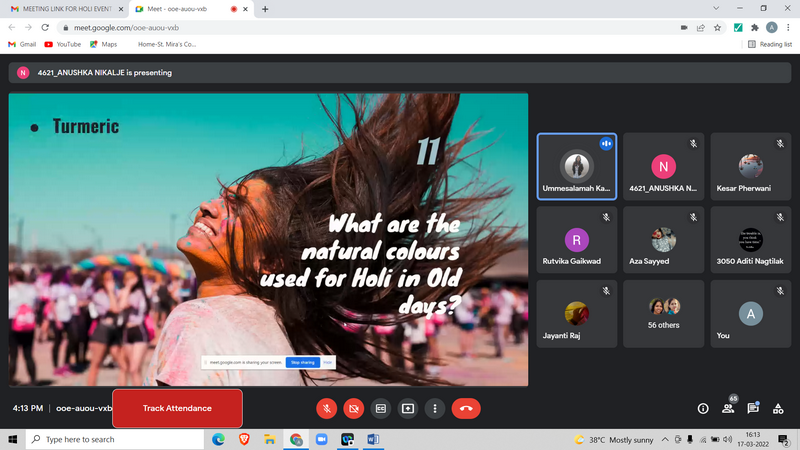The height and width of the screenshot is (450, 800).
Task: Leave the call with red hang-up button
Action: (x=466, y=408)
